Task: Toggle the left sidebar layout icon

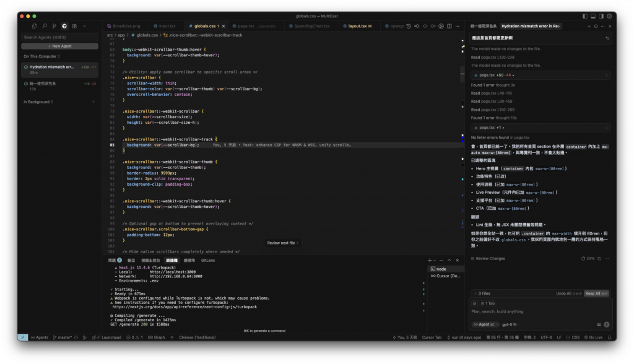Action: click(584, 16)
